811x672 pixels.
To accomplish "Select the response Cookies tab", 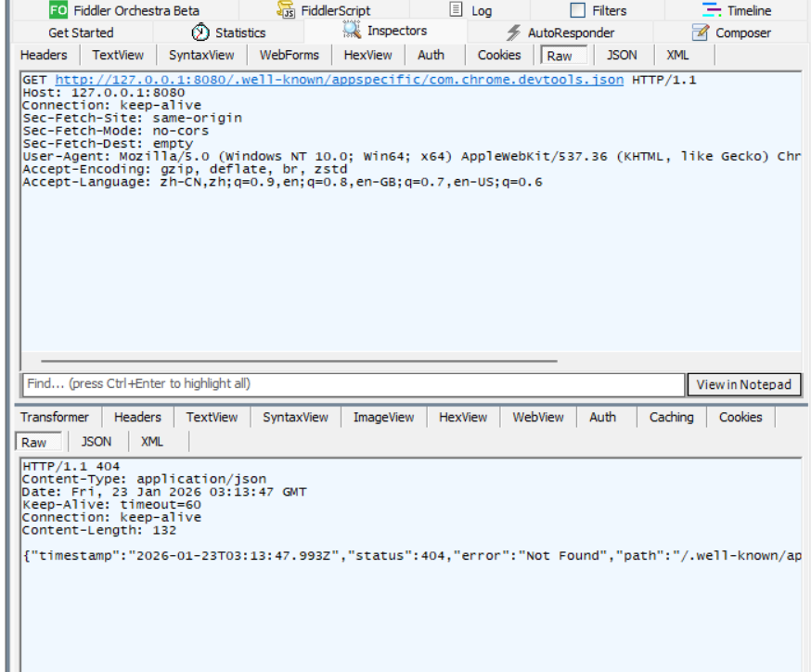I will pos(740,417).
